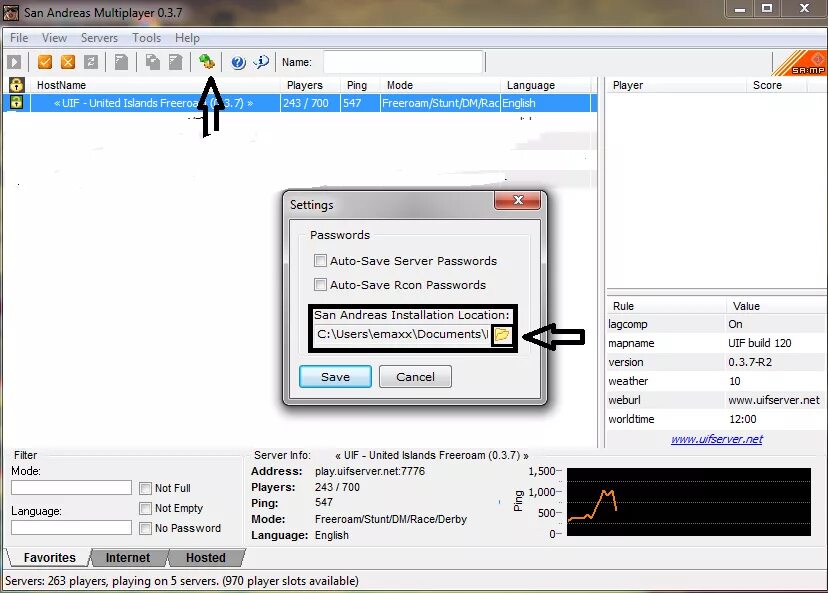Enable Auto-Save Rcon Passwords checkbox
828x593 pixels.
pyautogui.click(x=320, y=285)
